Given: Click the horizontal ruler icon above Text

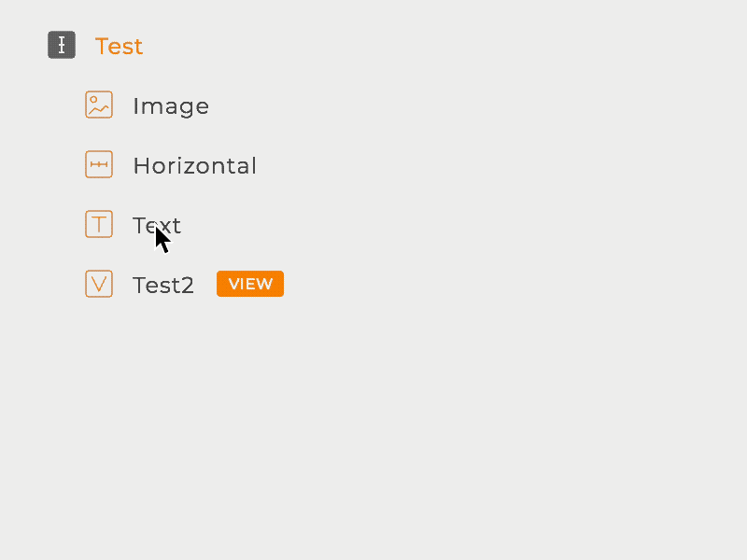Looking at the screenshot, I should click(x=98, y=163).
